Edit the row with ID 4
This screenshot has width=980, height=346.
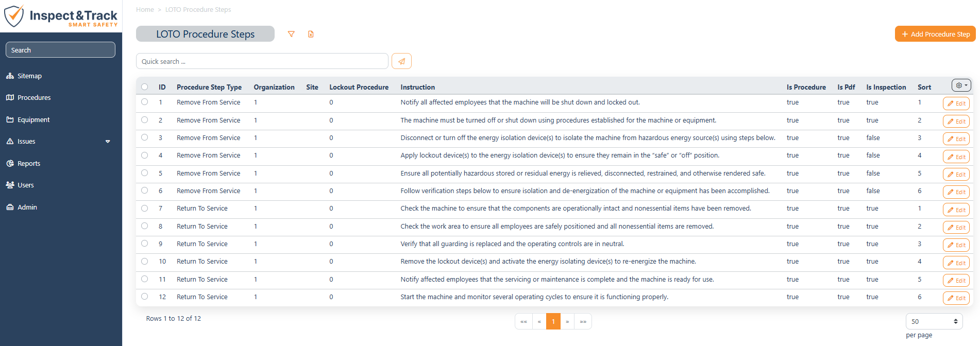(956, 157)
